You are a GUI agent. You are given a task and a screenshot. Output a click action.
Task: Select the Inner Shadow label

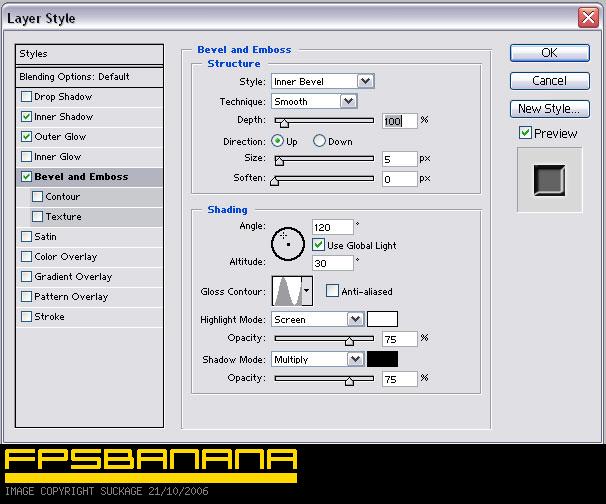click(x=64, y=117)
